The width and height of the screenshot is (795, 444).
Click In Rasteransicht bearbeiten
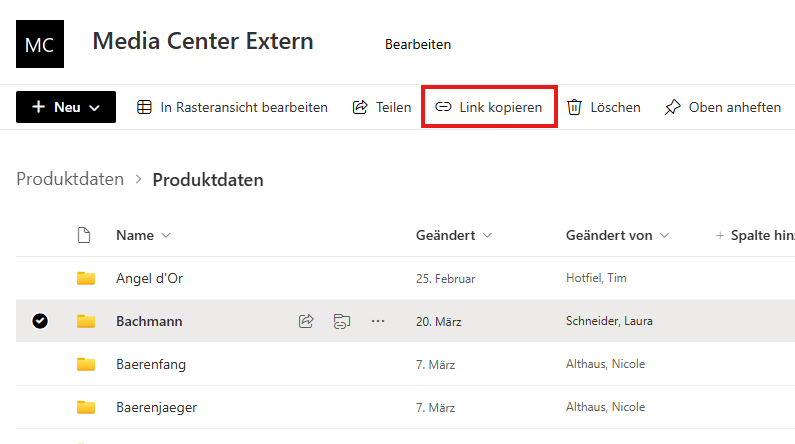point(232,107)
